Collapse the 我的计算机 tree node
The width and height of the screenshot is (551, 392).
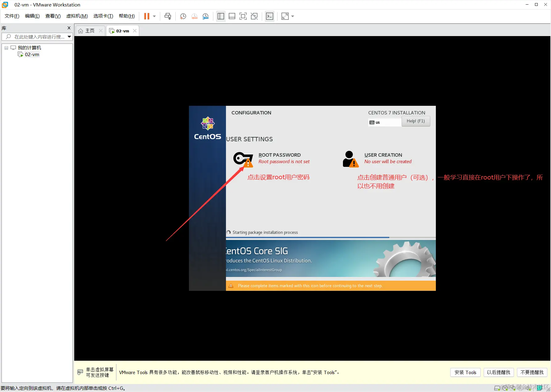[6, 48]
